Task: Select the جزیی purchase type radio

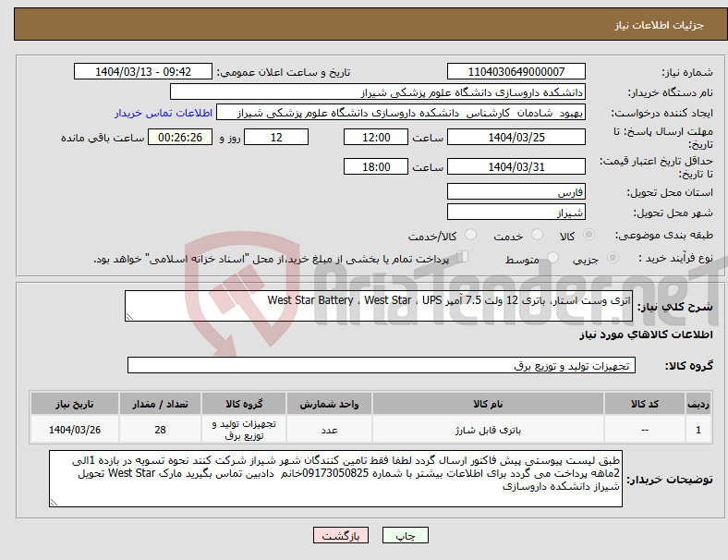Action: [x=613, y=257]
